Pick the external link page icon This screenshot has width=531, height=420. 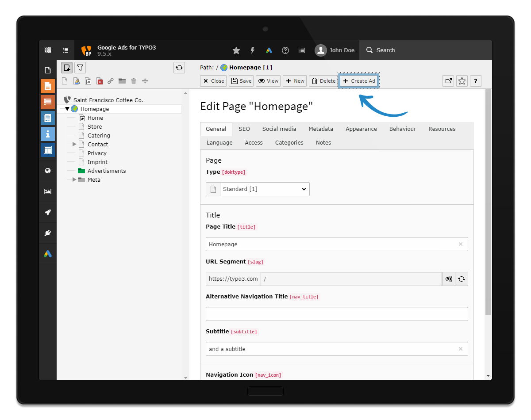(x=111, y=81)
